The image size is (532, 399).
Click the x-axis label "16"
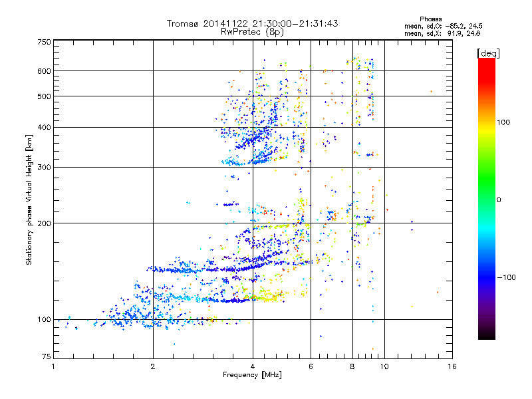452,366
